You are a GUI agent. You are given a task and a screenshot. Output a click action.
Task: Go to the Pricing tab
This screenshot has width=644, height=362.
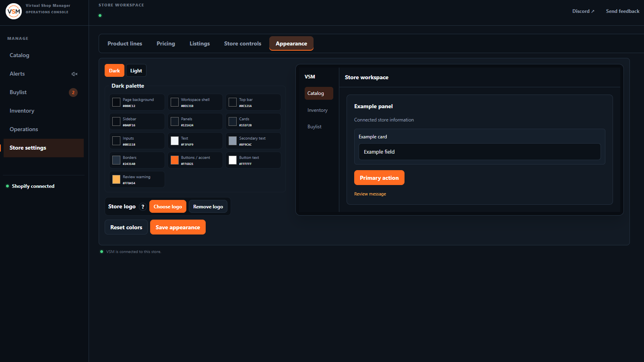click(x=166, y=43)
